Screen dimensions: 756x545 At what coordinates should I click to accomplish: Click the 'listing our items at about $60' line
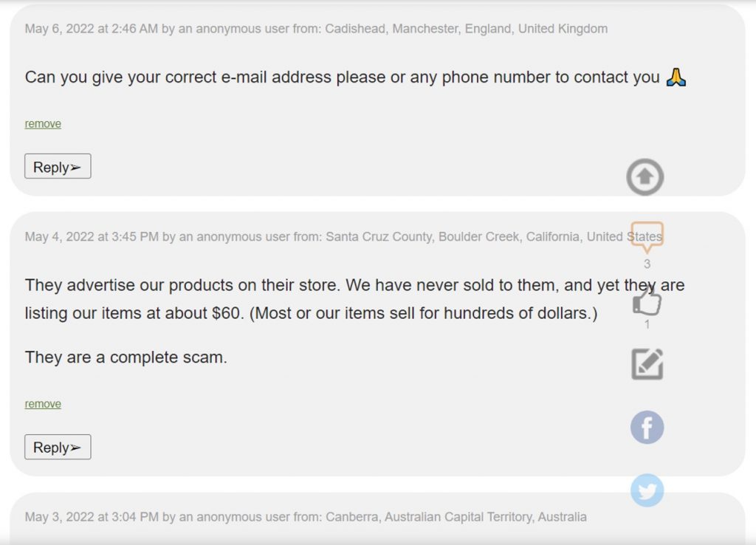(310, 313)
